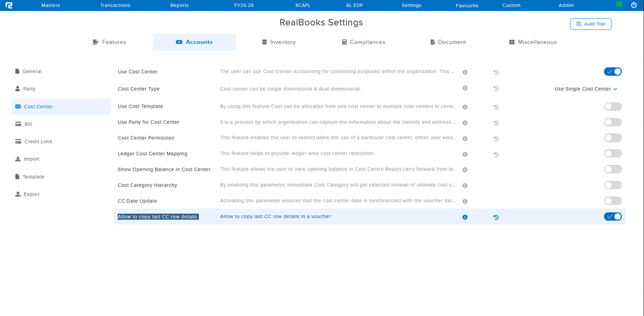644x316 pixels.
Task: Open history icon for Use Party for Cost Center
Action: (x=496, y=123)
